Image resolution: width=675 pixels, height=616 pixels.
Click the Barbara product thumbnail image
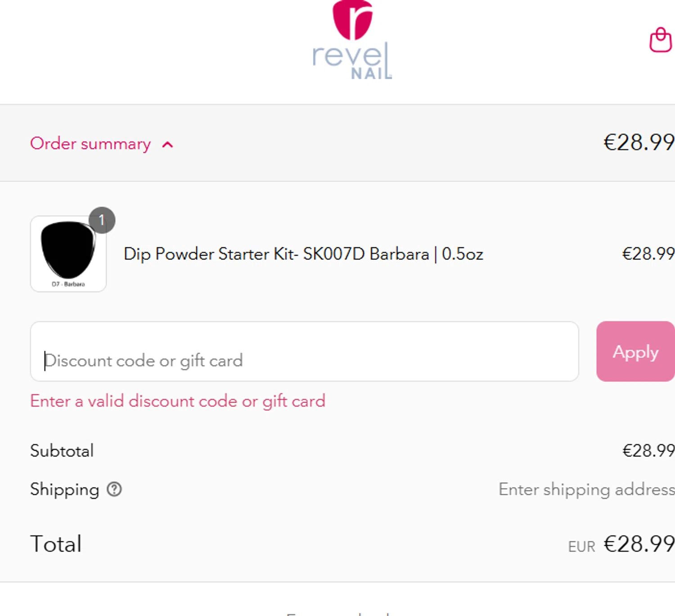pyautogui.click(x=68, y=254)
